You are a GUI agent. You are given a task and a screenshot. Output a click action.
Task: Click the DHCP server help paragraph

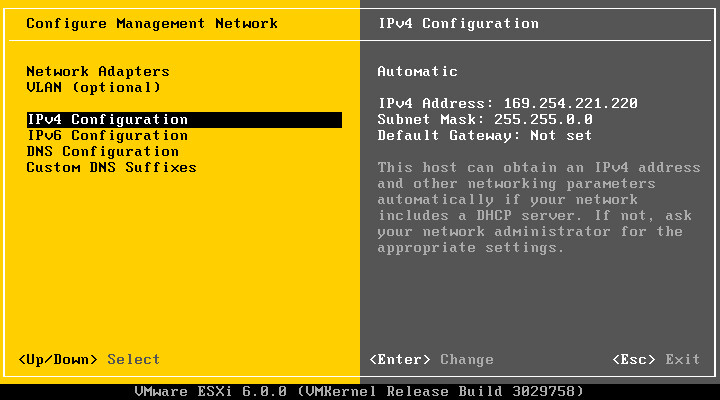pyautogui.click(x=539, y=208)
